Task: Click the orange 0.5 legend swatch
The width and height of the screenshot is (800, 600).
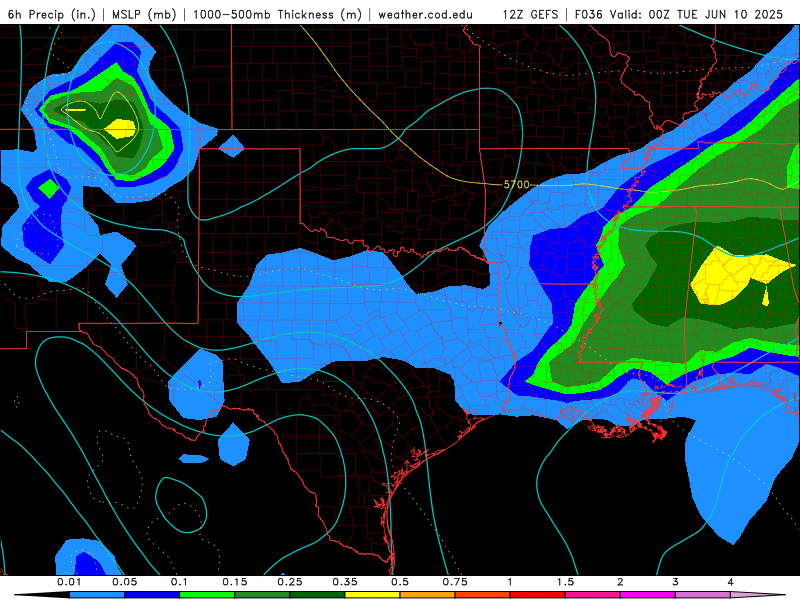Action: click(x=428, y=595)
